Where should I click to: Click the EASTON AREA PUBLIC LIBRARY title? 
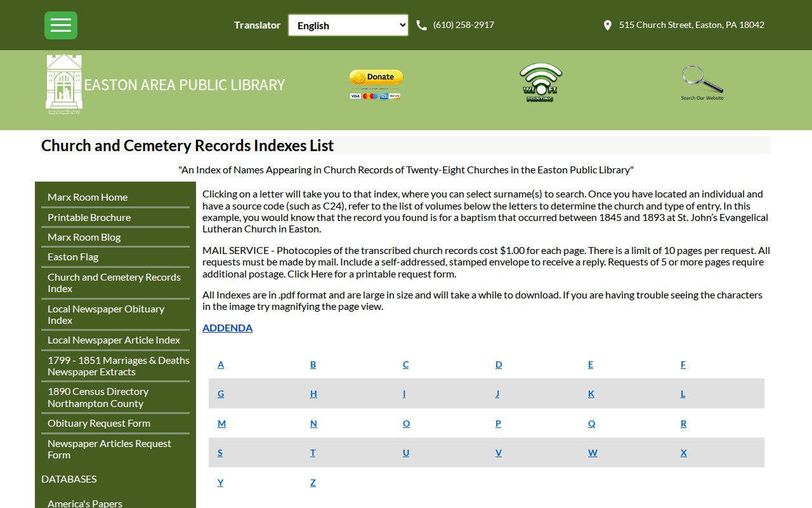click(185, 85)
